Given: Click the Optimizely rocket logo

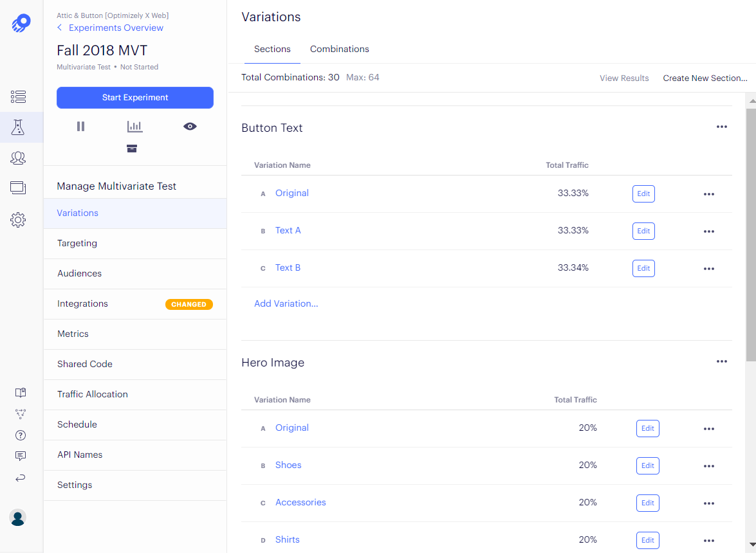Looking at the screenshot, I should [x=21, y=24].
